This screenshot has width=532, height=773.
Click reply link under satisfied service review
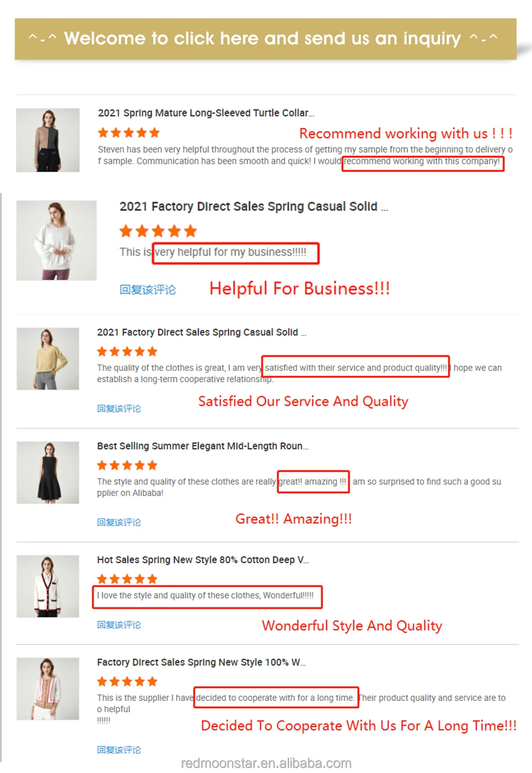coord(119,409)
